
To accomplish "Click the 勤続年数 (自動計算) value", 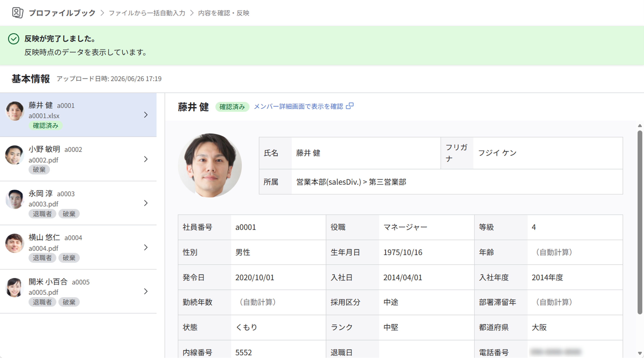I will pos(257,302).
